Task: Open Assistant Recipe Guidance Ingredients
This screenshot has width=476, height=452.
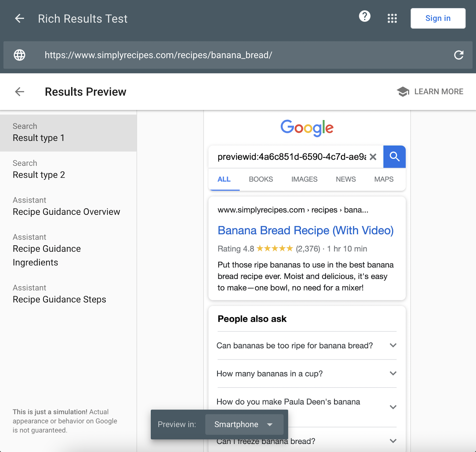Action: [x=68, y=251]
